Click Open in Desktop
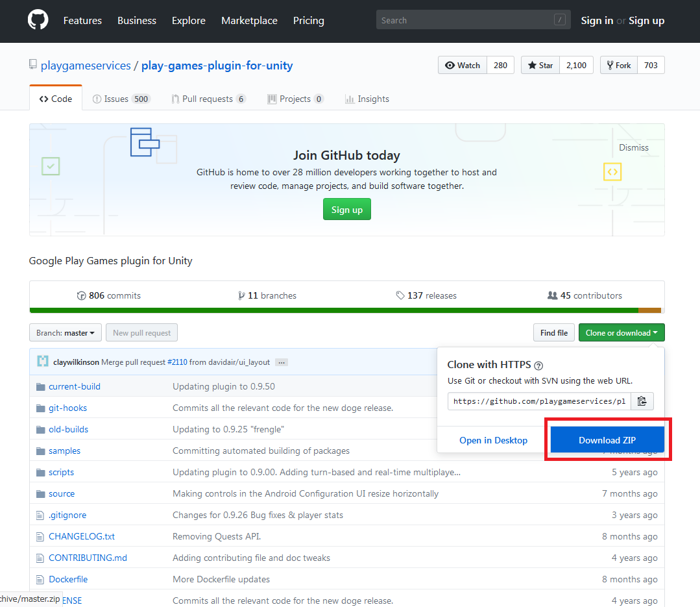This screenshot has height=607, width=700. pyautogui.click(x=493, y=440)
